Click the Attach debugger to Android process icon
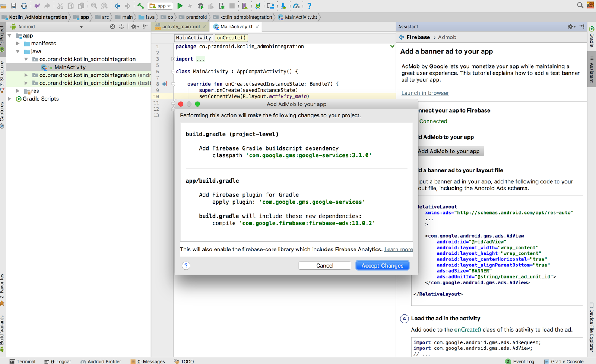The width and height of the screenshot is (596, 364). coord(222,6)
